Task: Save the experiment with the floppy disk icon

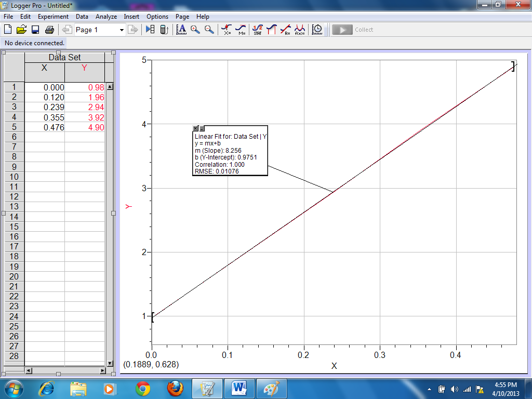Action: tap(35, 30)
